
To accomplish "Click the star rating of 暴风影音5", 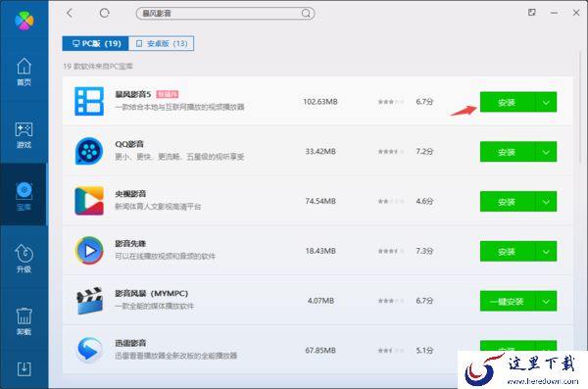I will tap(391, 102).
